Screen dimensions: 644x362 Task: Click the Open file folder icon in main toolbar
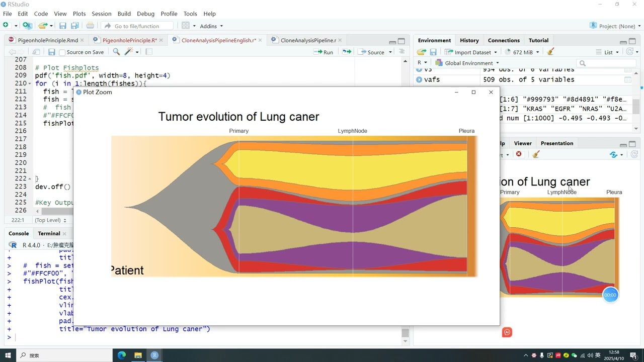(43, 26)
